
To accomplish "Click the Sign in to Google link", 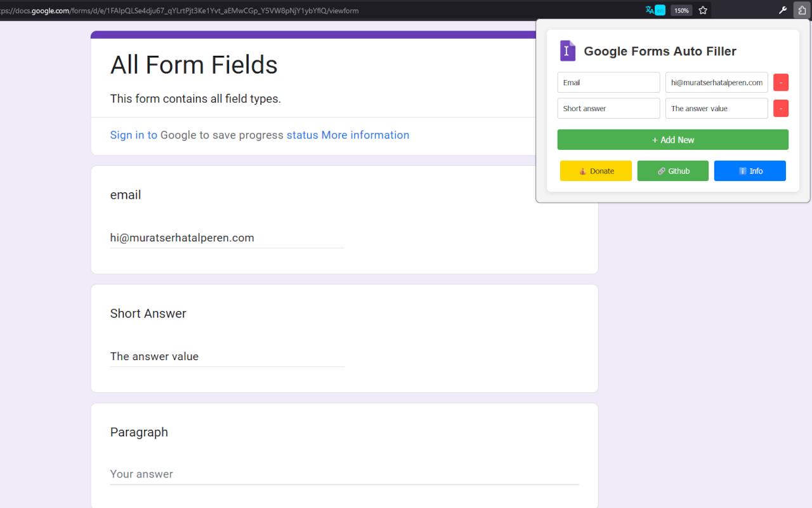I will [133, 135].
